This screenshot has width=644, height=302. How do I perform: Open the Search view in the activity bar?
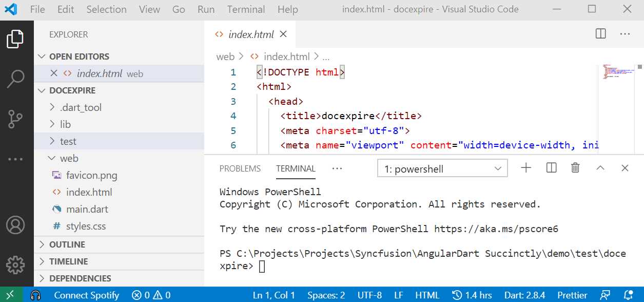coord(16,79)
